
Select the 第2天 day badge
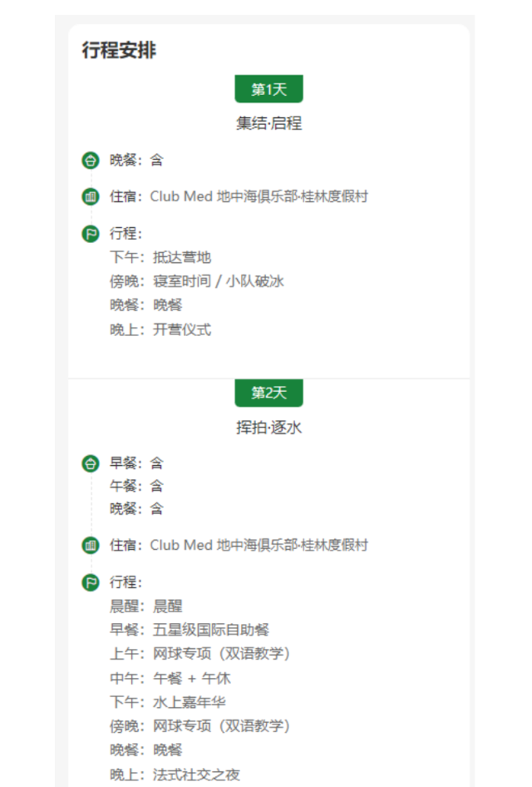click(x=268, y=393)
